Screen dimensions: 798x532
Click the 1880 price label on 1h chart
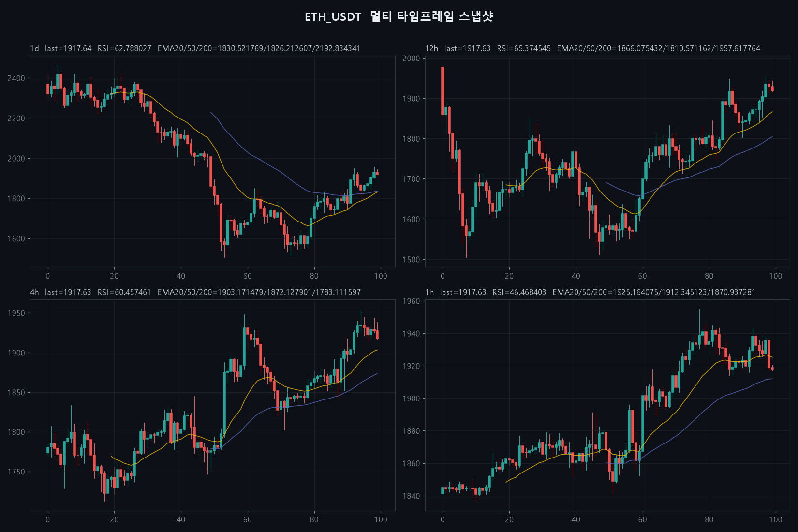click(x=411, y=431)
